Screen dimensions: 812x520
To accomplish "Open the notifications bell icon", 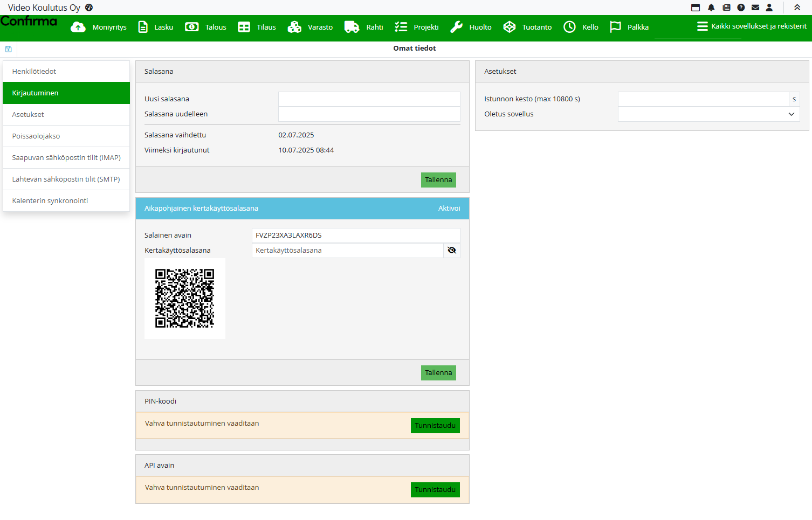I will pyautogui.click(x=711, y=8).
